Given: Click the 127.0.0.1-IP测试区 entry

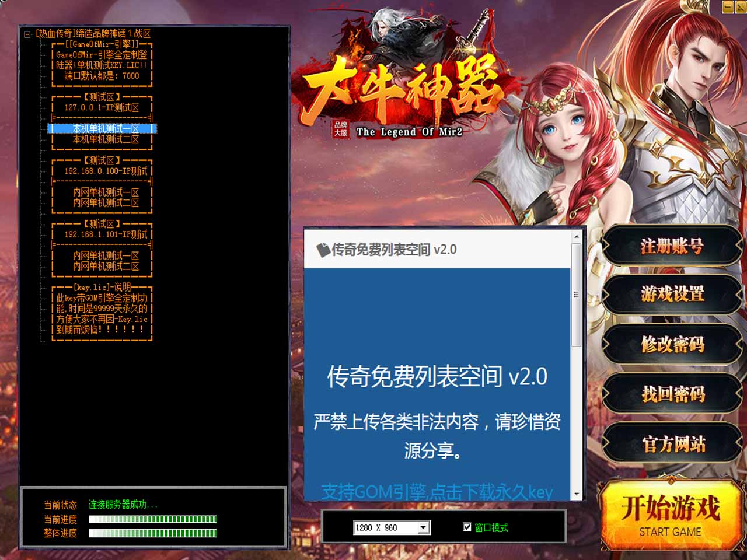Looking at the screenshot, I should tap(102, 107).
